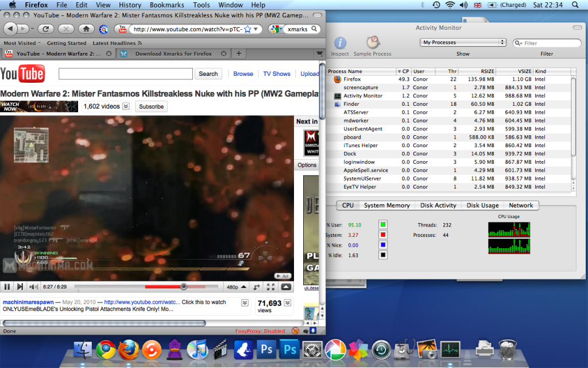Open the Wi-Fi menu bar icon
Screen dimensions: 588x368
(x=450, y=5)
